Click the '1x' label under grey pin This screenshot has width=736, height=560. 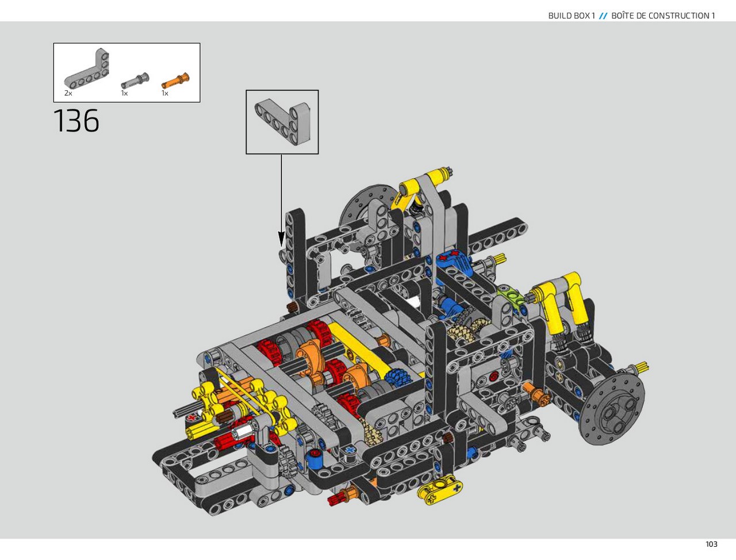click(124, 93)
